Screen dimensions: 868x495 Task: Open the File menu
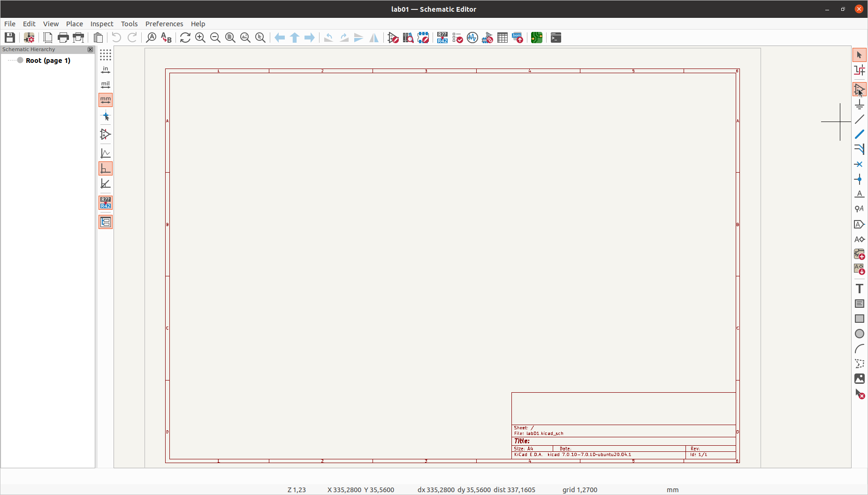(x=9, y=23)
